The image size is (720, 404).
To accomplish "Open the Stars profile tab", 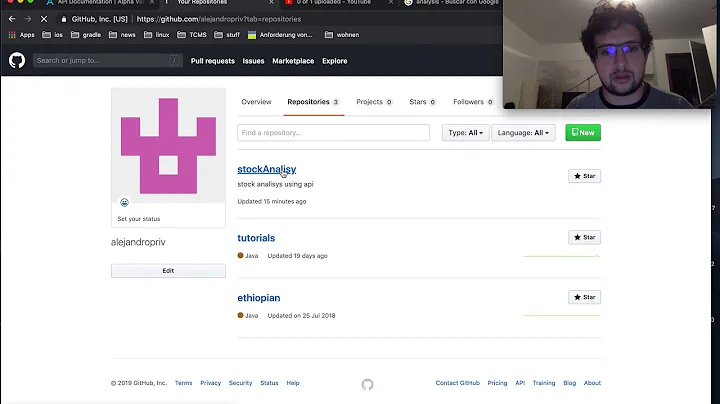I will click(x=422, y=102).
